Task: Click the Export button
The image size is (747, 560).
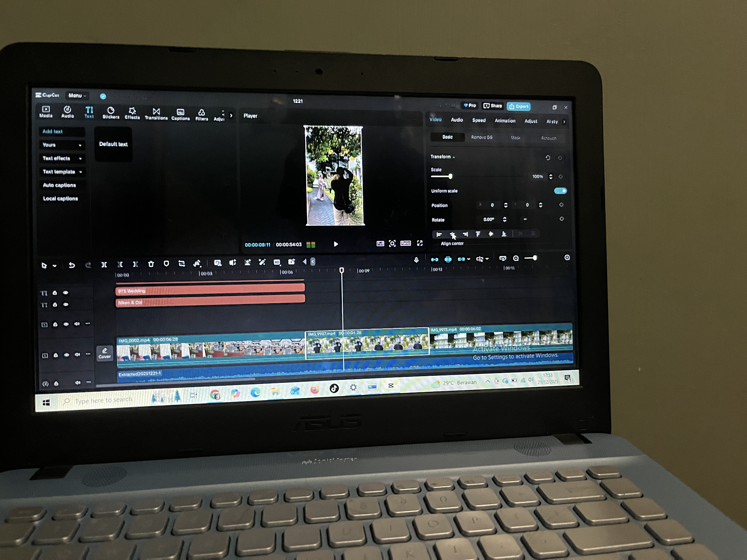Action: [x=518, y=106]
